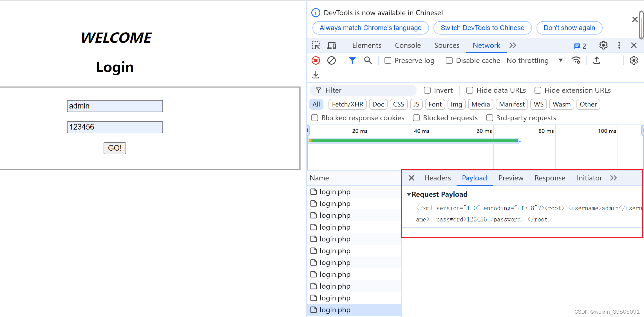Open the network search magnifier
644x317 pixels.
tap(368, 60)
